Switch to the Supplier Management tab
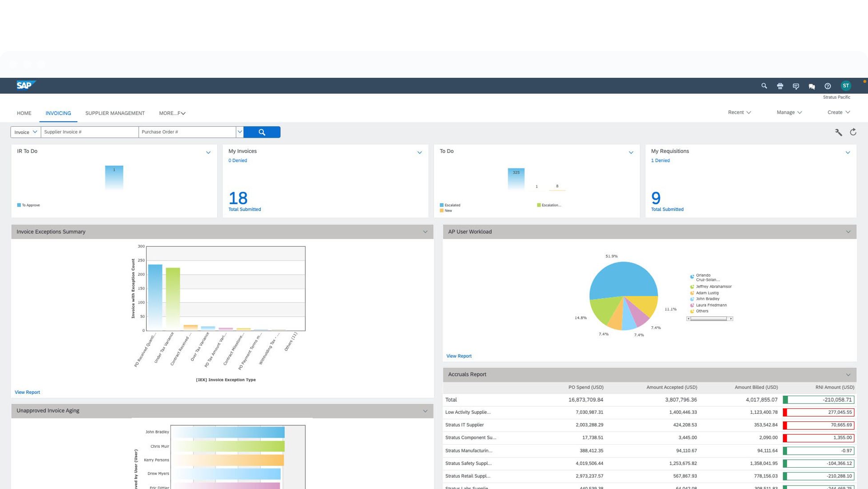Viewport: 868px width, 489px height. [x=115, y=113]
